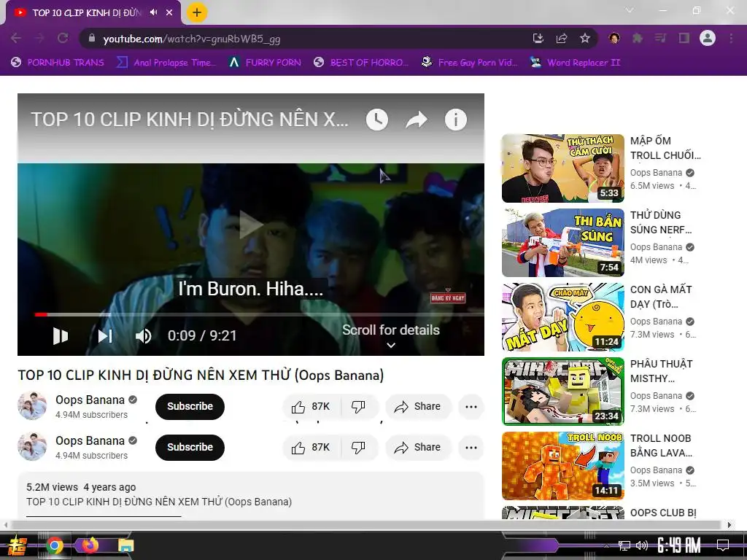The height and width of the screenshot is (560, 747).
Task: Show video info with the i icon
Action: 455,120
